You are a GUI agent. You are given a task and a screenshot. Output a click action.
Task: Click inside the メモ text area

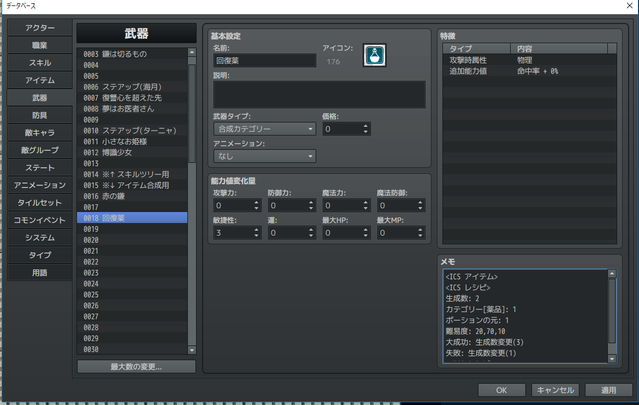click(526, 316)
